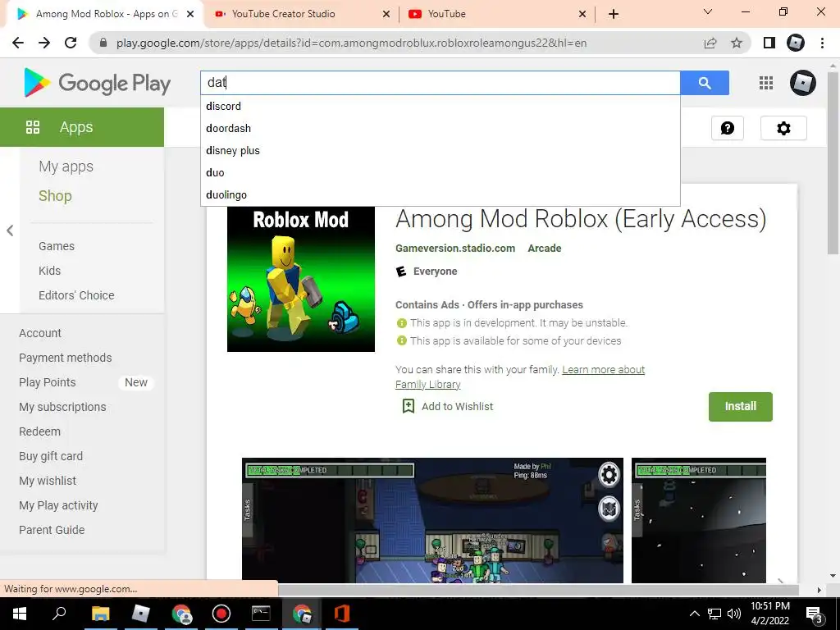Viewport: 840px width, 630px height.
Task: Select the 'duolingo' search suggestion
Action: (x=441, y=194)
